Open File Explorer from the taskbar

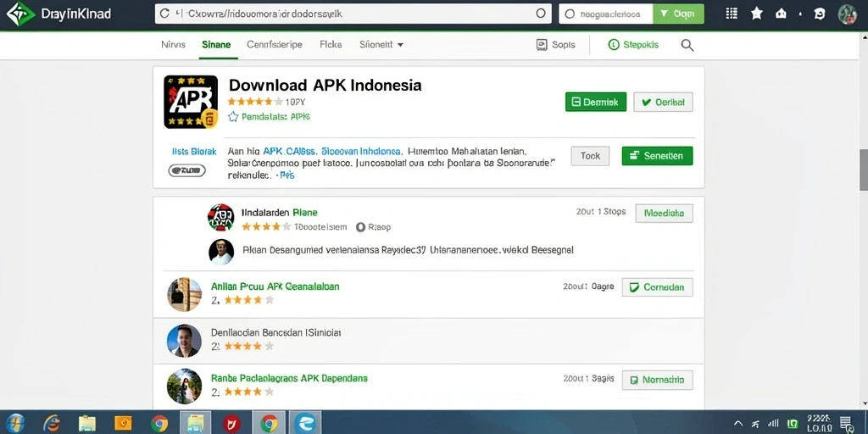87,424
